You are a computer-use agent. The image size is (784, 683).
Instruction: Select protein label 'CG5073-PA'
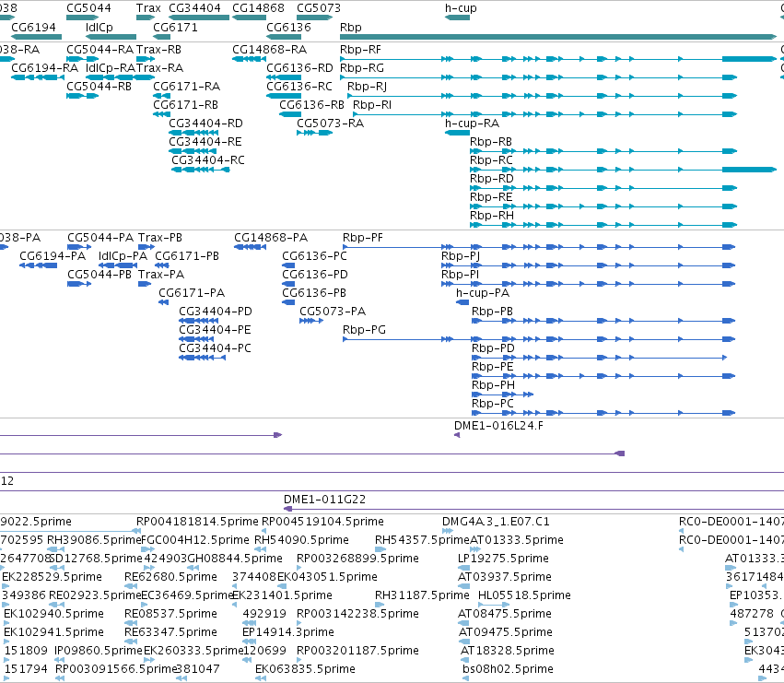(333, 312)
